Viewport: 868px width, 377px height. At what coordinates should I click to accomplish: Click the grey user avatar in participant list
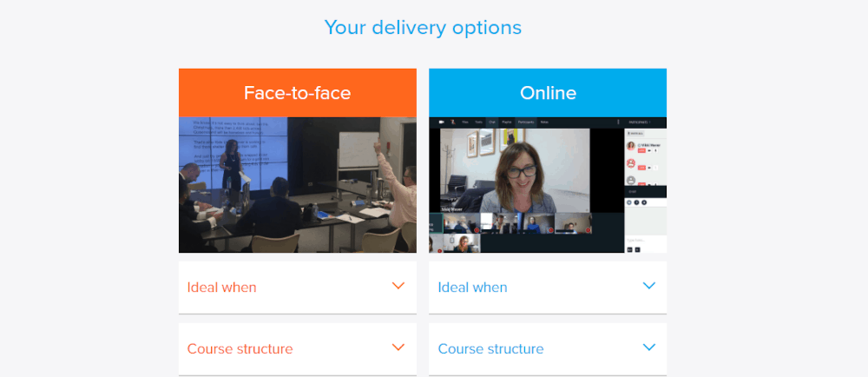[630, 181]
